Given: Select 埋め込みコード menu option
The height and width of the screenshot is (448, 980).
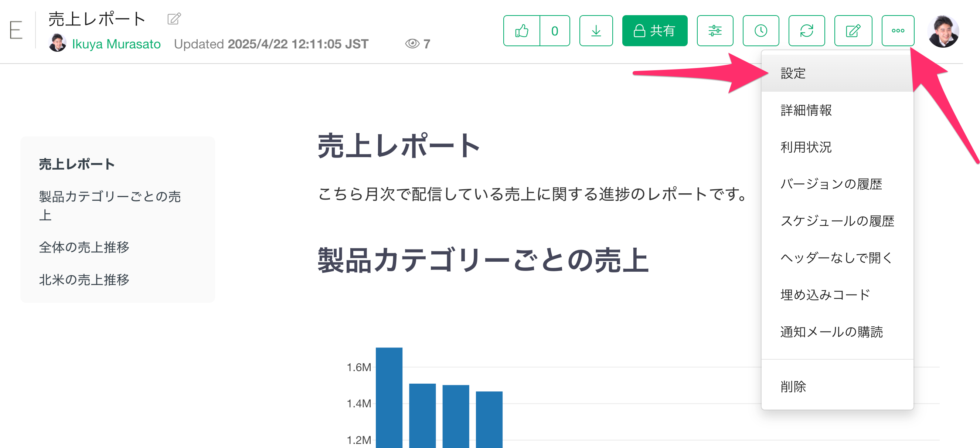Looking at the screenshot, I should pyautogui.click(x=825, y=295).
